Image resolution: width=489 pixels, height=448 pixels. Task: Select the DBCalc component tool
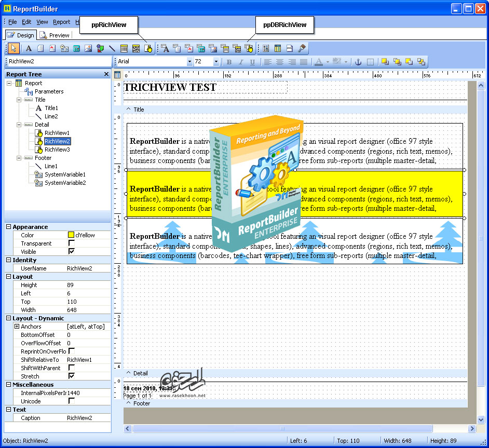point(201,48)
